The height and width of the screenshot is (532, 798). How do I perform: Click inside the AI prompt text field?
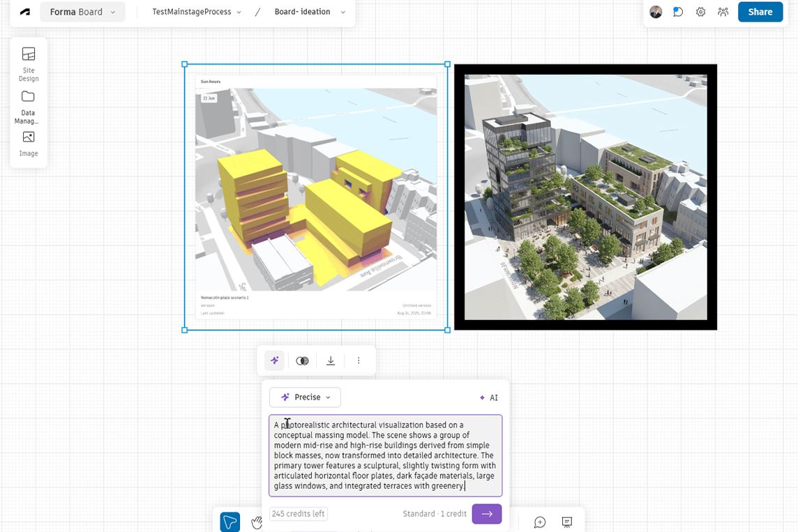[x=385, y=455]
